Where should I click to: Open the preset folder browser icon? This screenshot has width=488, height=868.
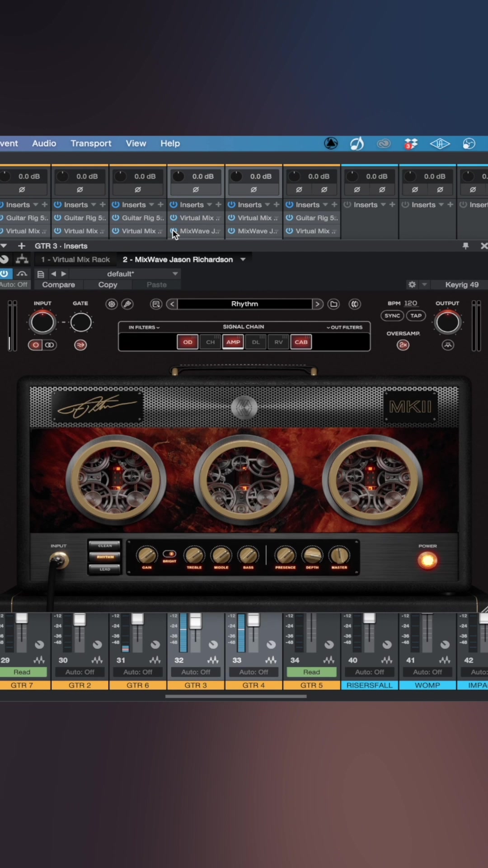(334, 304)
